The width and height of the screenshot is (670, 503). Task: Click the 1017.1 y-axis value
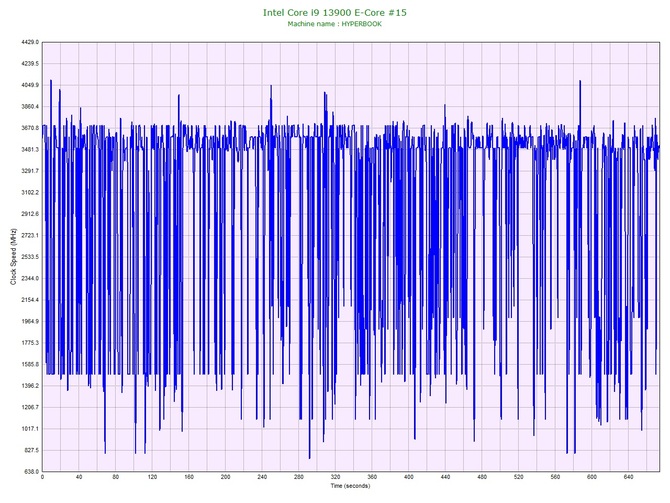(x=30, y=429)
